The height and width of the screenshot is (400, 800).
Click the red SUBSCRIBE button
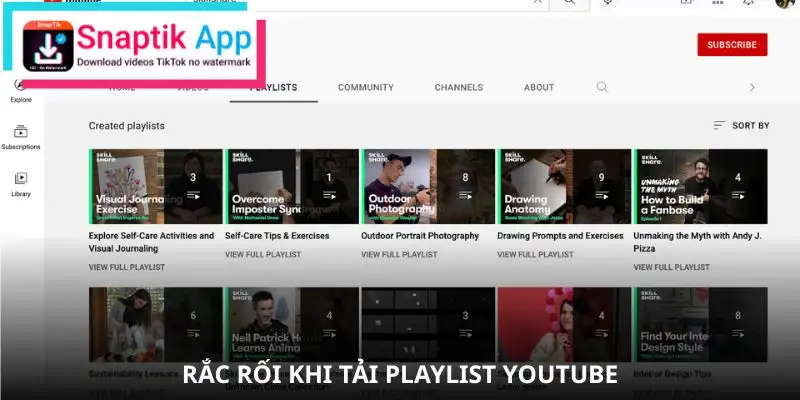pos(732,45)
